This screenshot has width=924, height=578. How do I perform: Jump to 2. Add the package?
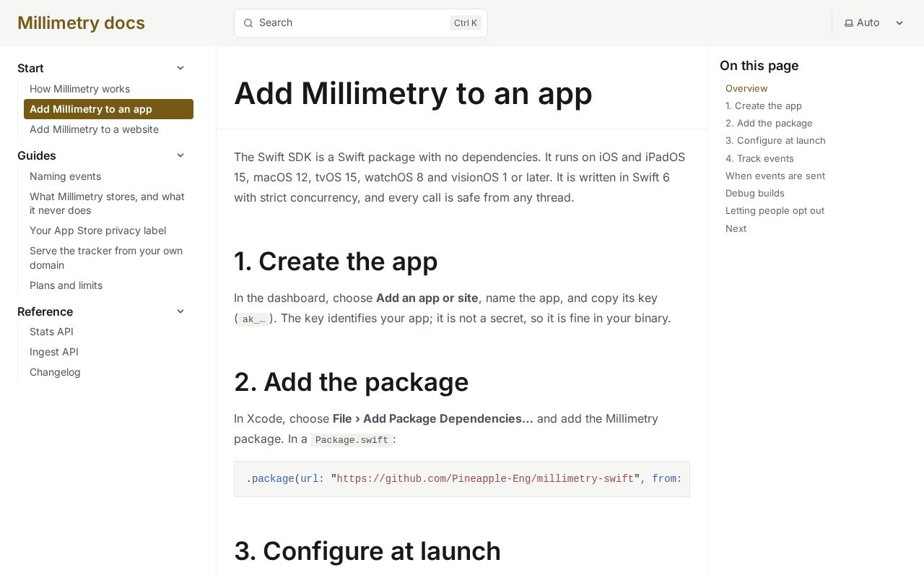click(x=769, y=123)
